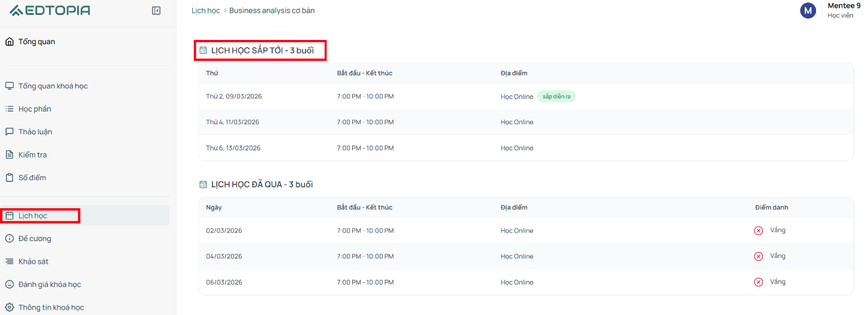Collapse the sidebar with the panel icon

coord(156,10)
